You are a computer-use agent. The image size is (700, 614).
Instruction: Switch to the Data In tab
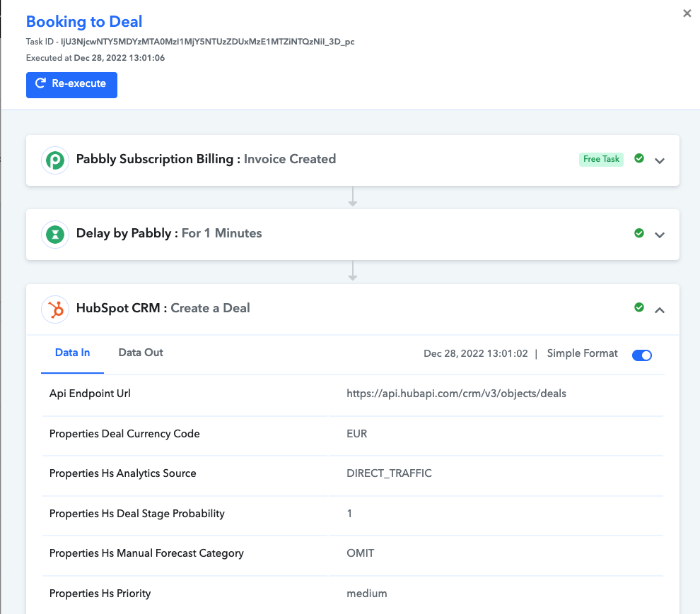[x=72, y=353]
